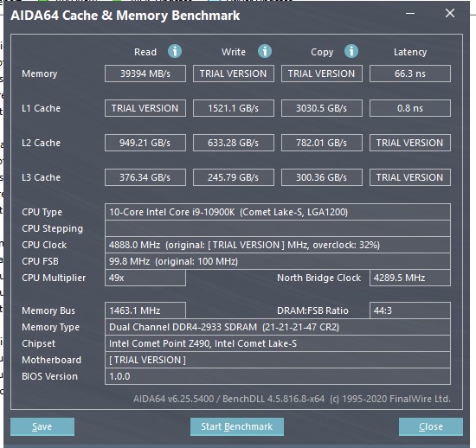This screenshot has height=448, width=476.
Task: Click the L1 Cache row label
Action: click(41, 108)
